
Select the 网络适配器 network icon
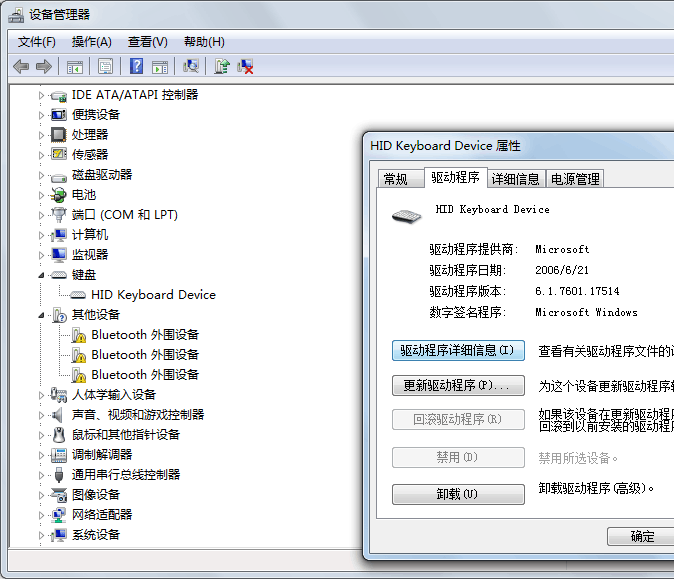(x=59, y=515)
